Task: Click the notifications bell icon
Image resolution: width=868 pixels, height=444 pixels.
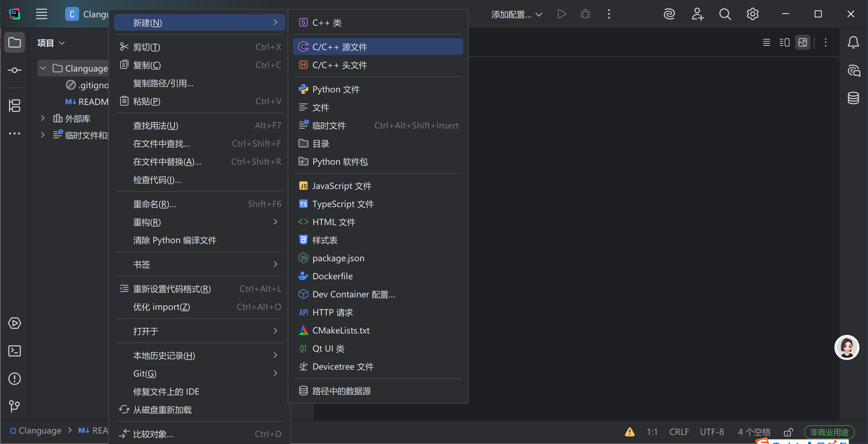Action: coord(854,42)
